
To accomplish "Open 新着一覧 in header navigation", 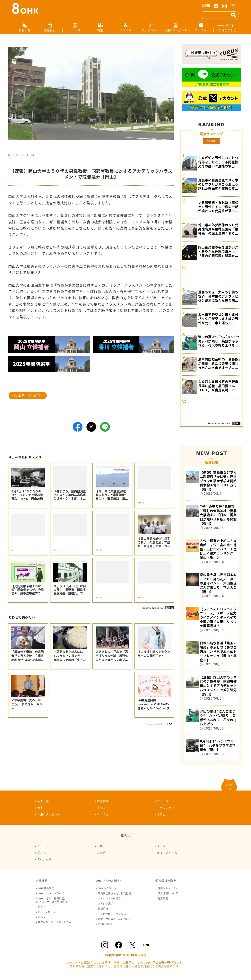I will (24, 27).
